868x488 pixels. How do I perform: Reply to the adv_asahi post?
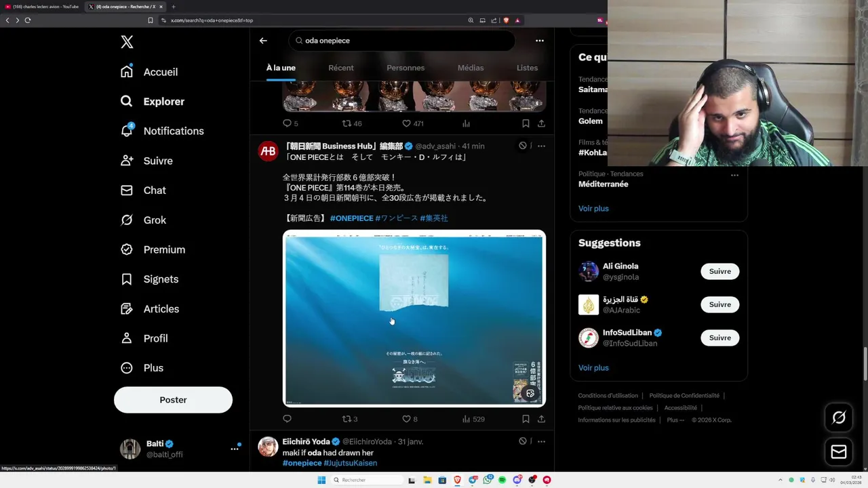tap(287, 419)
